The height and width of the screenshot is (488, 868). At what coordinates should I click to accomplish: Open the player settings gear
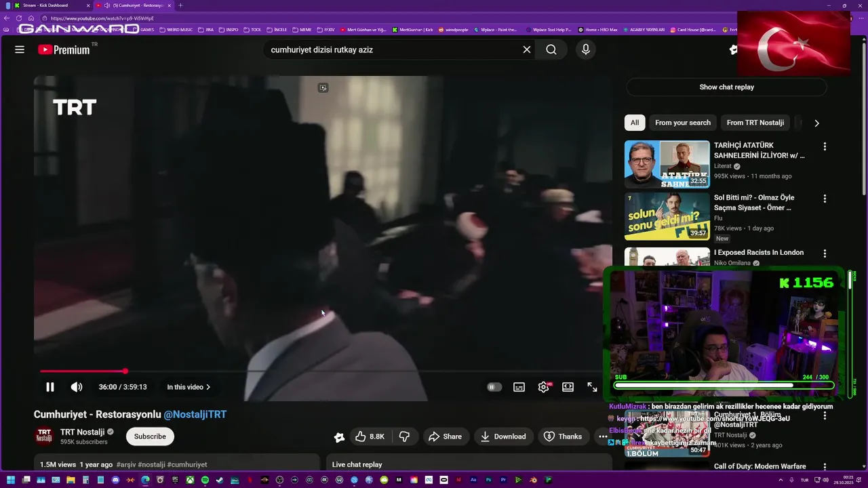pos(543,387)
